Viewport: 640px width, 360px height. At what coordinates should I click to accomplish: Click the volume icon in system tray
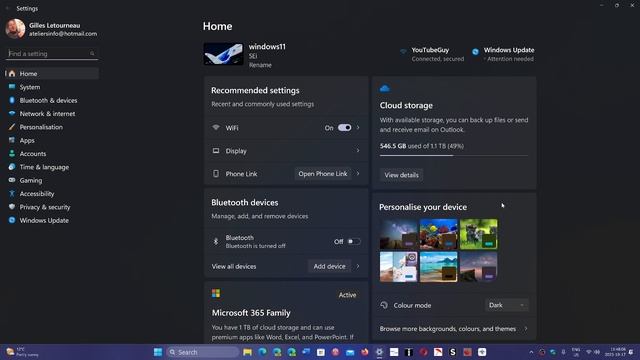(x=597, y=352)
